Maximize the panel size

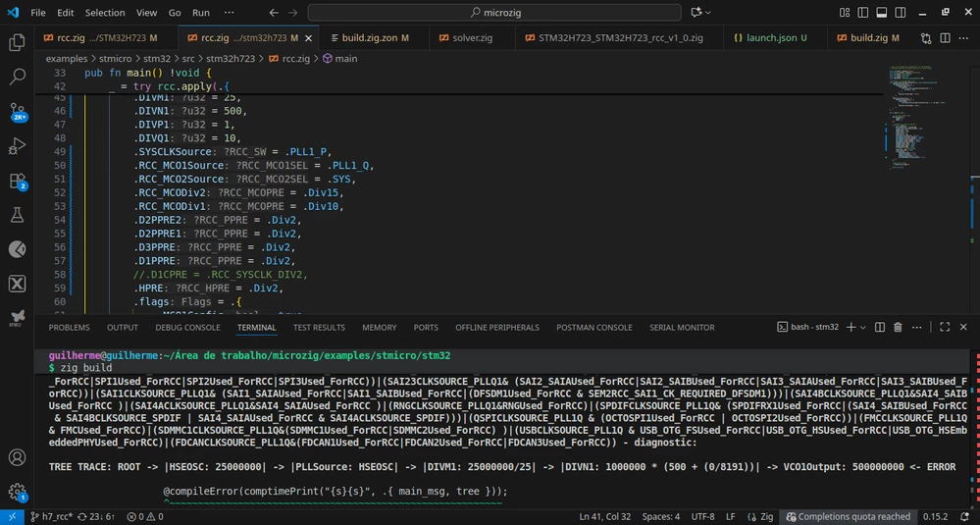pyautogui.click(x=945, y=327)
